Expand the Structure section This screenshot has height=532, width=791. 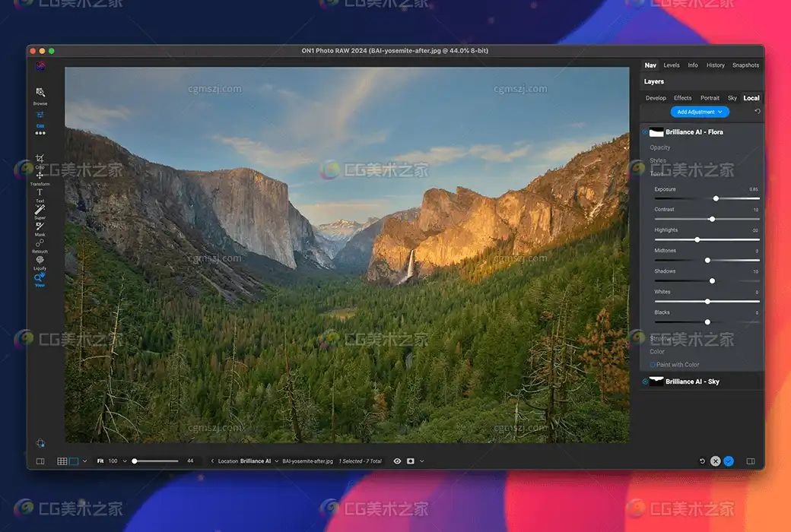point(662,339)
